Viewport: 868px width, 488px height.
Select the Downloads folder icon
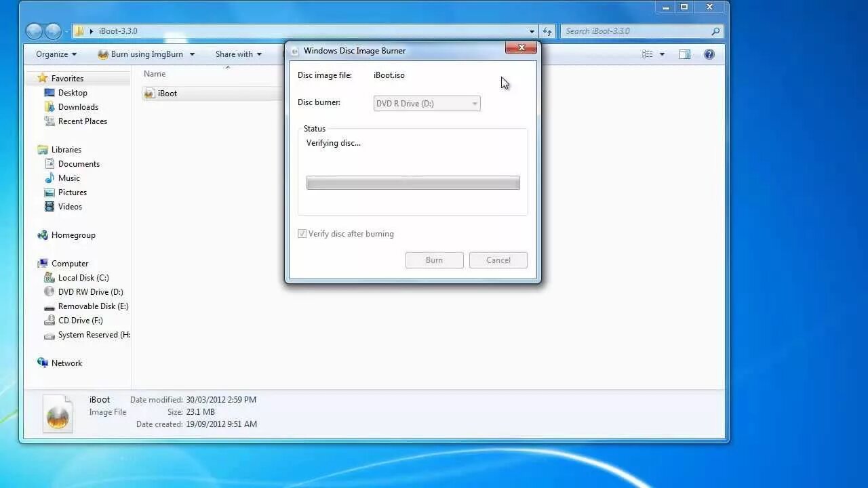click(50, 107)
